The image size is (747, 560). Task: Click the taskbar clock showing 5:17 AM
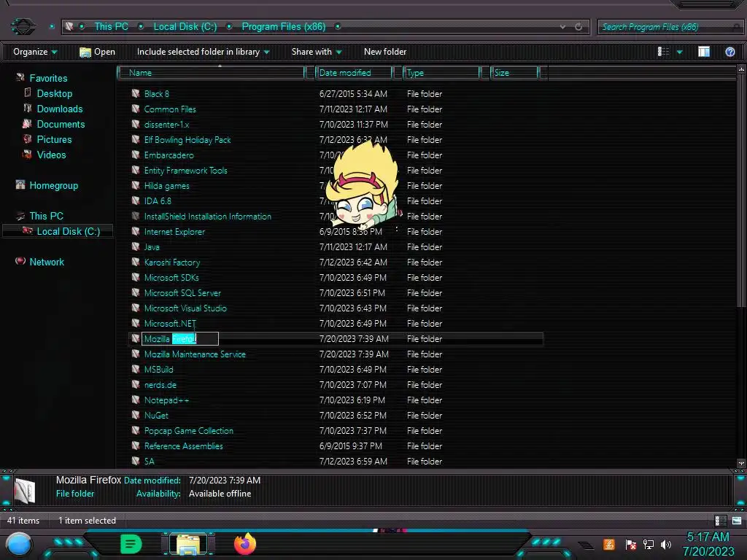[x=708, y=537]
